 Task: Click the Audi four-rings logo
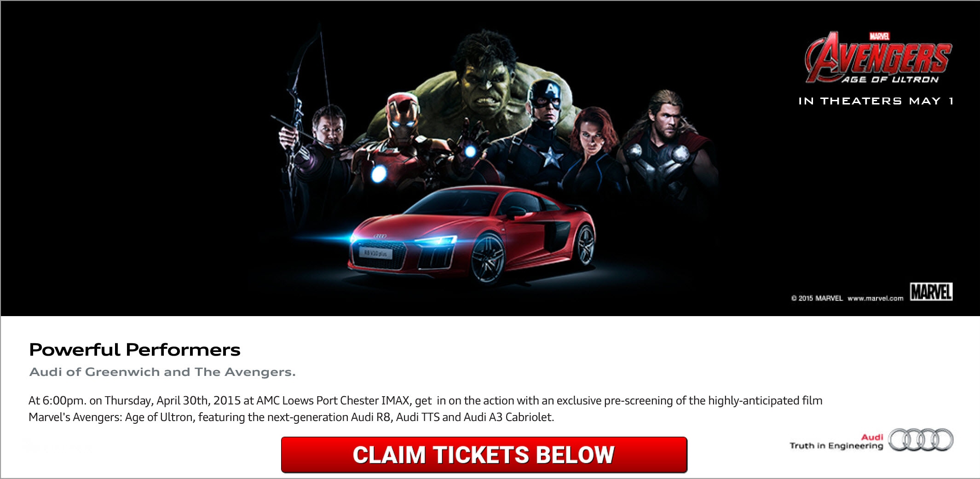921,440
